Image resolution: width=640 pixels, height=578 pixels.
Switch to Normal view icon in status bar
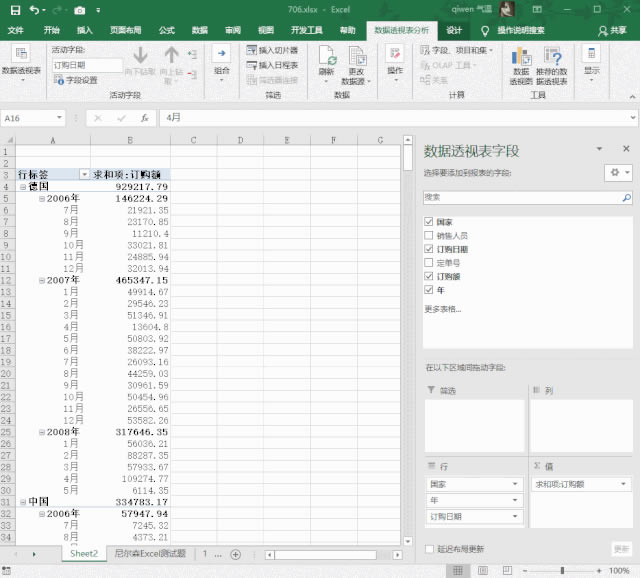(458, 570)
